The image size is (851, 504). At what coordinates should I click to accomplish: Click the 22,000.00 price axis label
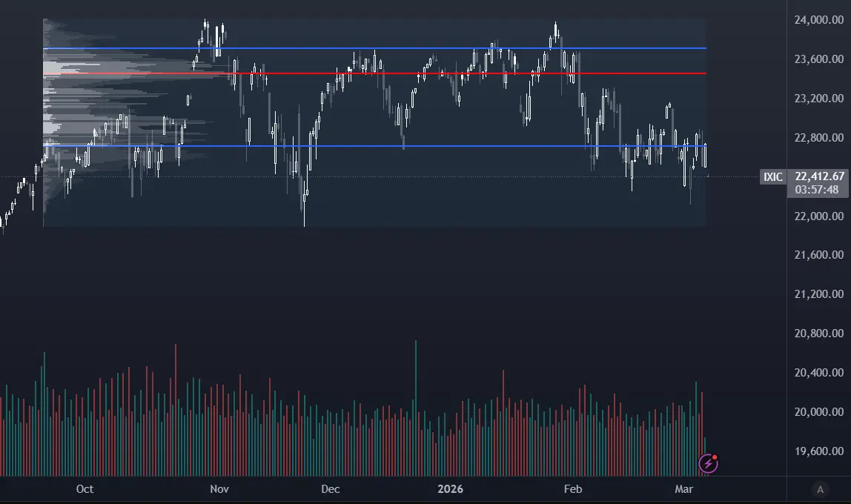coord(819,216)
